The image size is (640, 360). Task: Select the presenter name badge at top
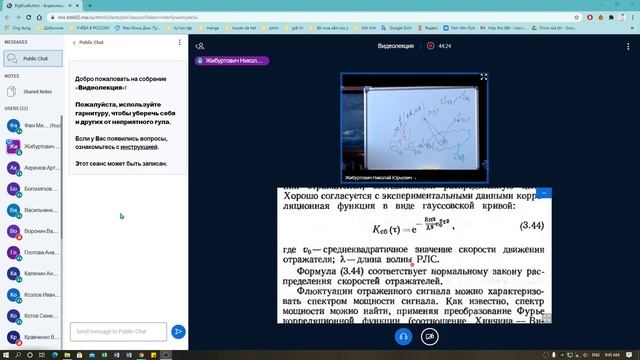point(232,61)
